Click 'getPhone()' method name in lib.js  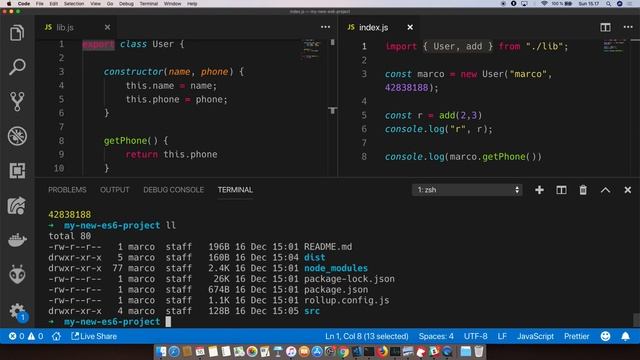pos(131,141)
